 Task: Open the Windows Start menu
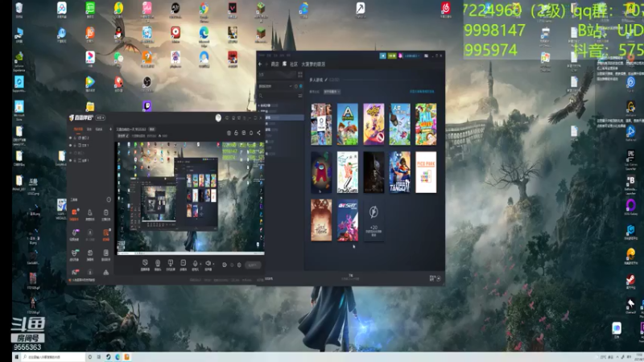[x=16, y=357]
